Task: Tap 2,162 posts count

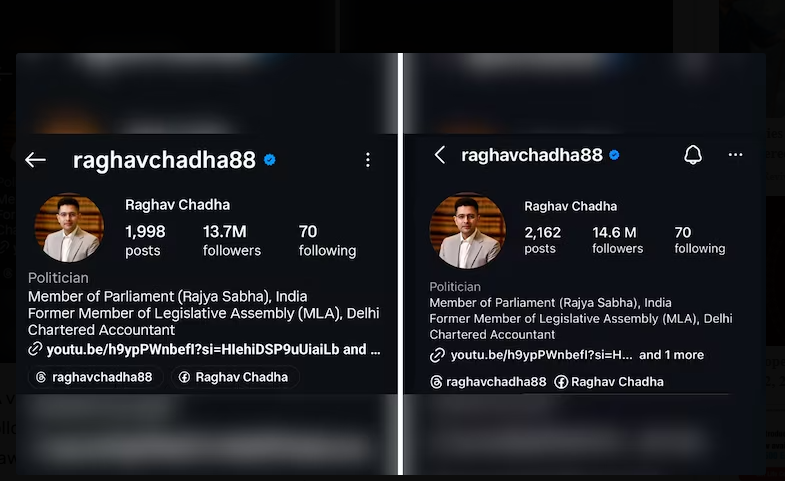Action: (543, 240)
